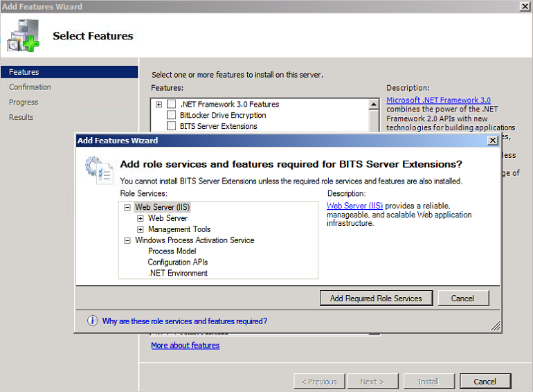
Task: Click the .NET Framework 3.0 Features label
Action: pos(229,104)
